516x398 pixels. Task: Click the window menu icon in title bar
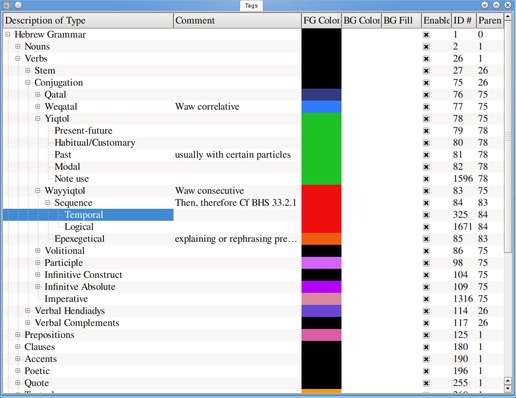(7, 5)
